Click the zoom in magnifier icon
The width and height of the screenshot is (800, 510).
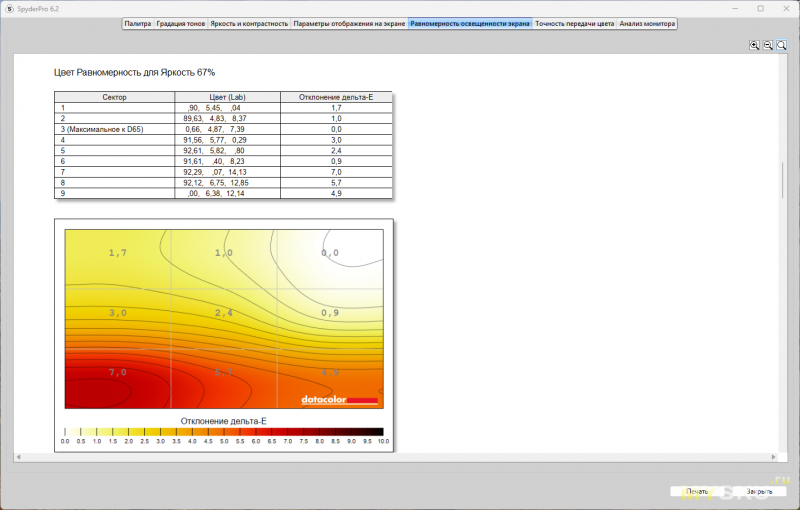pos(754,45)
